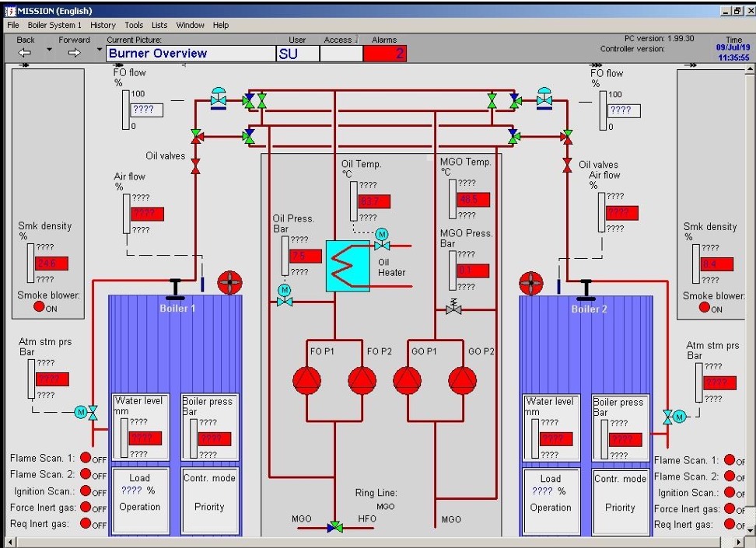Click Boiler 1 Contr. mode Priority panel
Viewport: 756px width, 548px height.
(210, 501)
